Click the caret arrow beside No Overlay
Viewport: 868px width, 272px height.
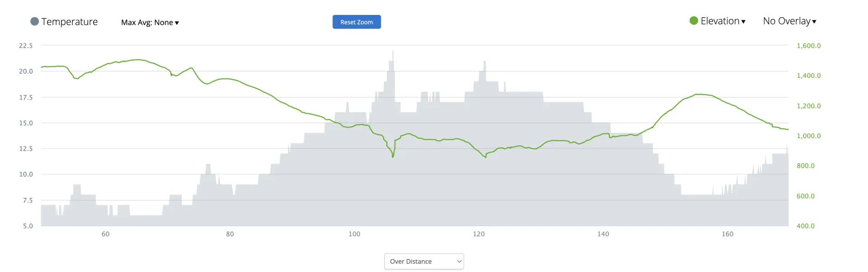814,22
